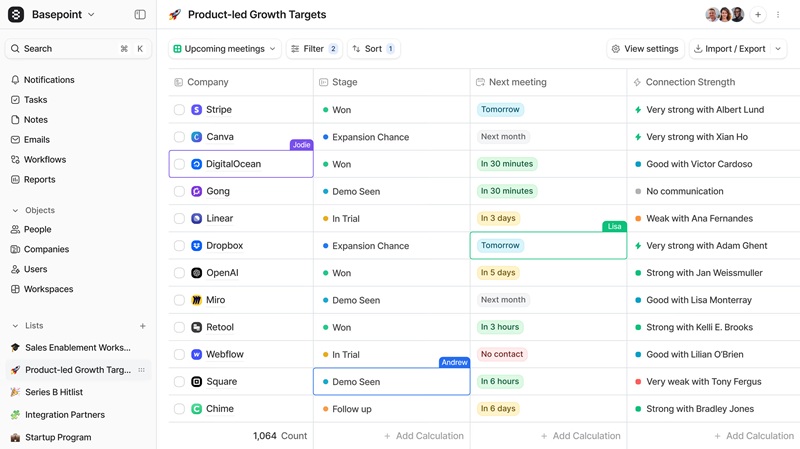800x449 pixels.
Task: Click the add member plus icon
Action: pos(758,15)
